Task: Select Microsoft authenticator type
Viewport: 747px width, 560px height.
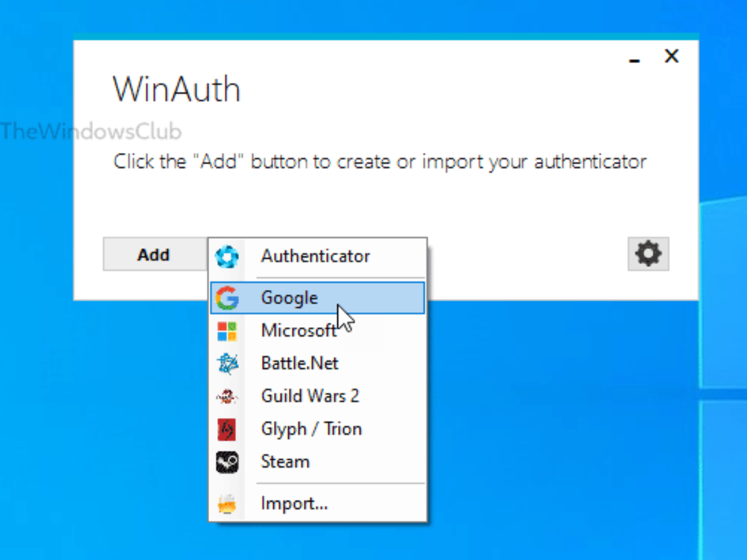Action: (317, 331)
